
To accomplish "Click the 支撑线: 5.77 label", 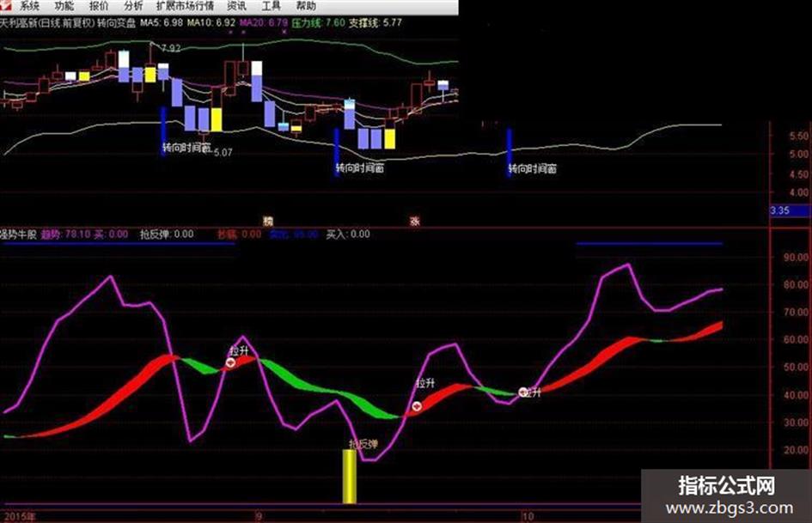I will (375, 23).
